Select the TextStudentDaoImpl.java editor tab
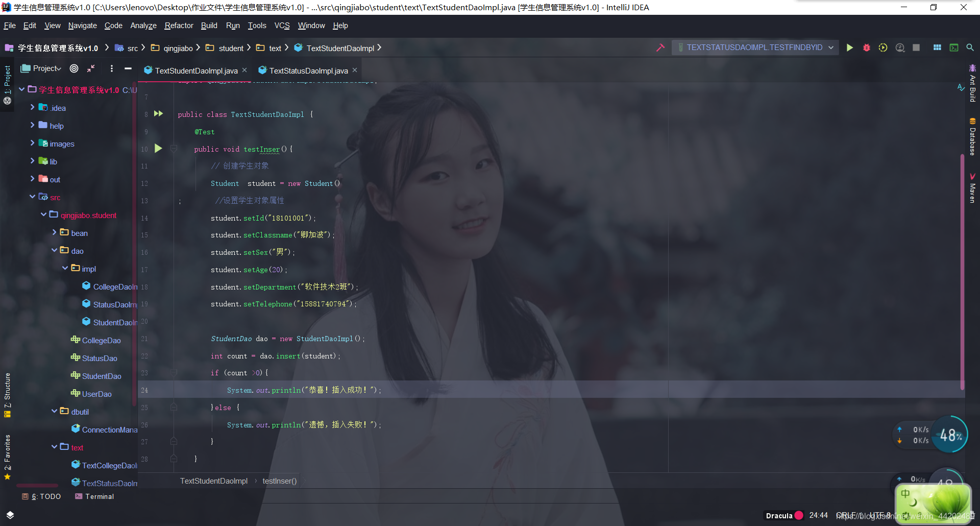This screenshot has height=526, width=980. pyautogui.click(x=196, y=70)
